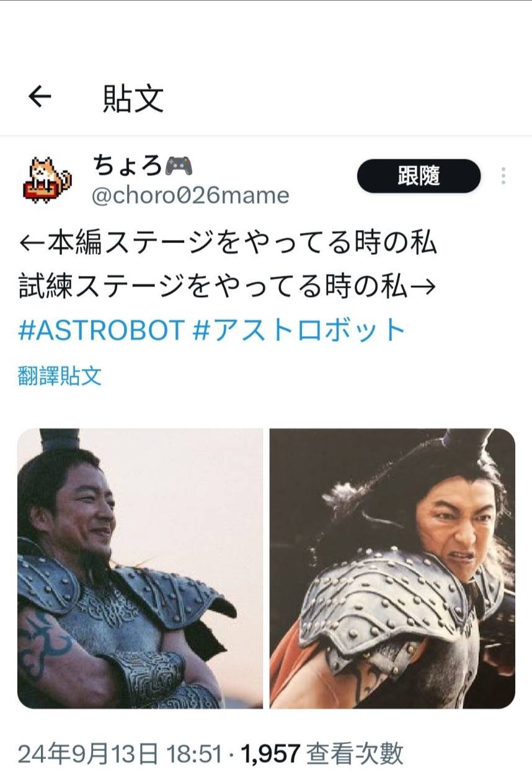
Task: Click 翻譯貼文 to translate the post
Action: (60, 376)
